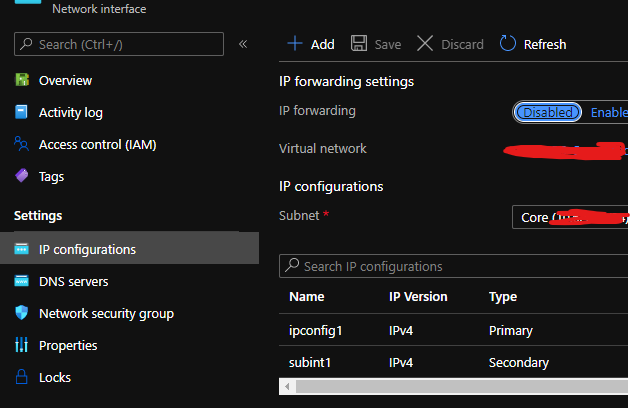
Task: Set IP forwarding to Enabled
Action: [x=609, y=113]
